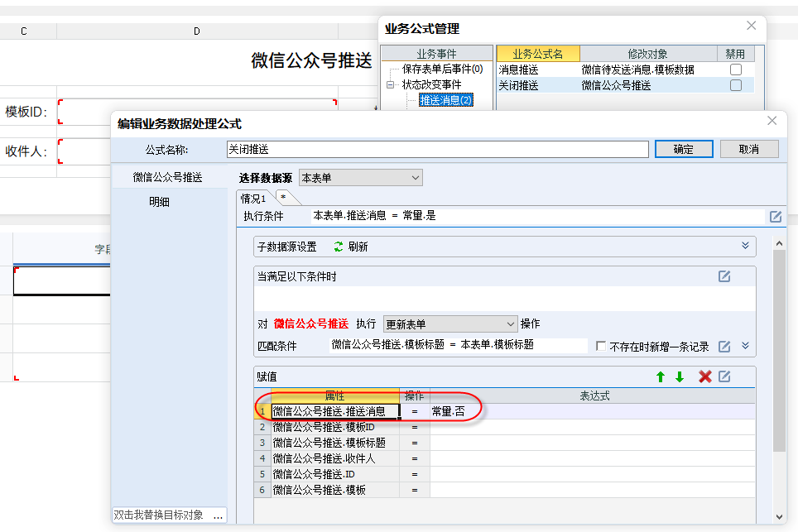Click the 业务公式名 column header

(538, 54)
